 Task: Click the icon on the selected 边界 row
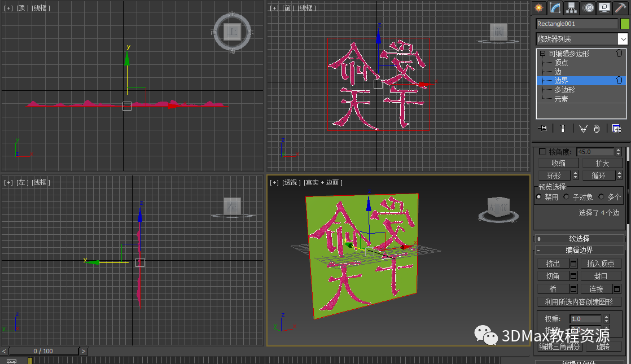[619, 81]
